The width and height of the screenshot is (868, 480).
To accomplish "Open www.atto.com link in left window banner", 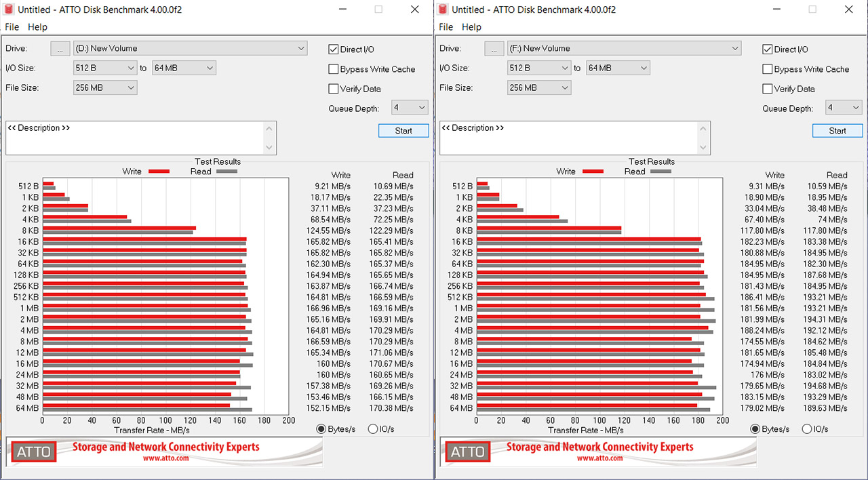I will click(166, 458).
